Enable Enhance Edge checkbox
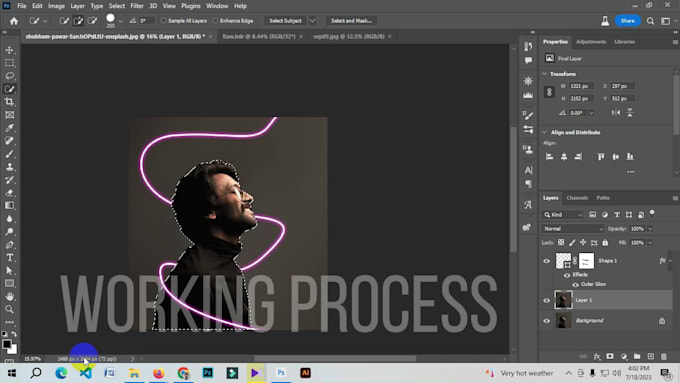Image resolution: width=680 pixels, height=383 pixels. pyautogui.click(x=215, y=21)
